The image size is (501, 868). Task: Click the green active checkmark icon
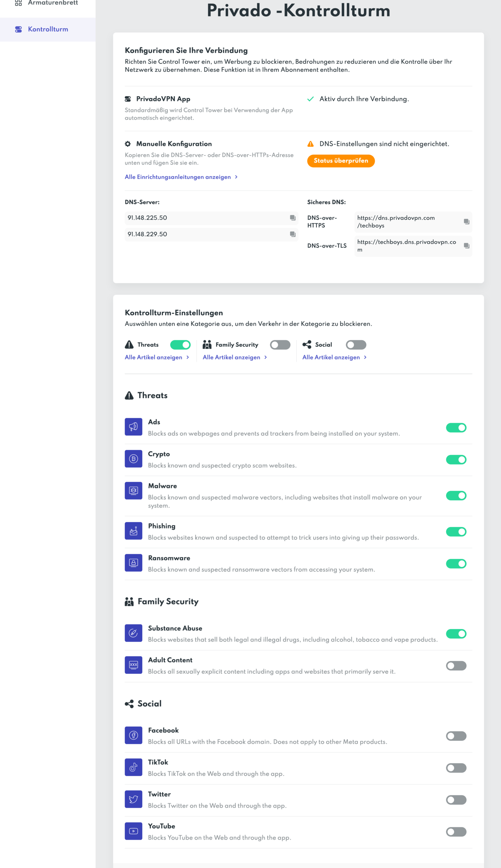pyautogui.click(x=310, y=99)
